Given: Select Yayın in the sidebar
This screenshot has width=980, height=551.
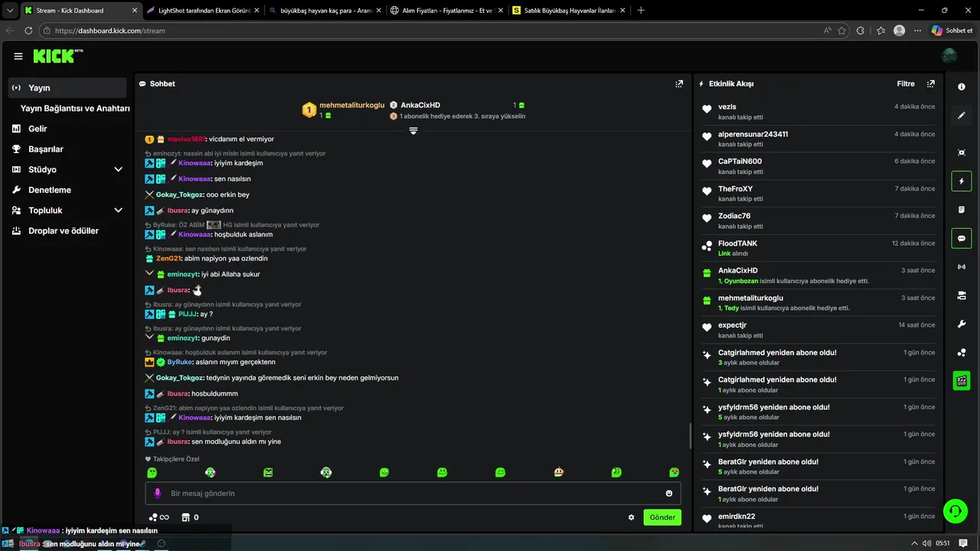Looking at the screenshot, I should [67, 88].
